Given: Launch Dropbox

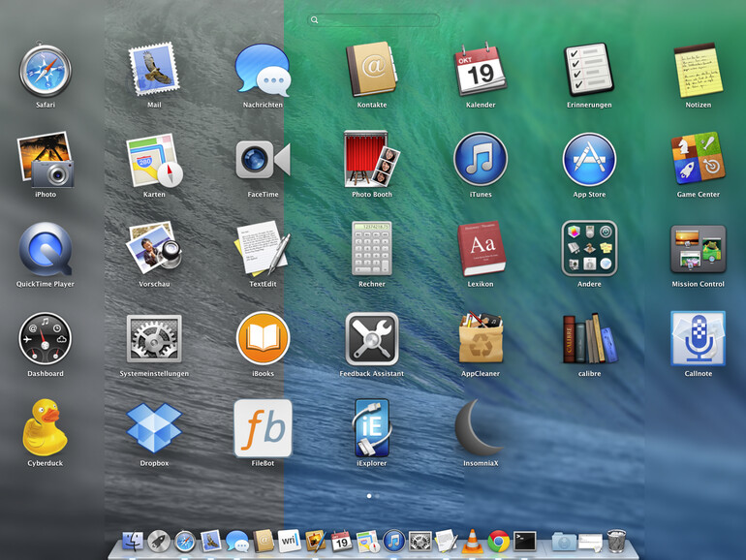Looking at the screenshot, I should [154, 427].
